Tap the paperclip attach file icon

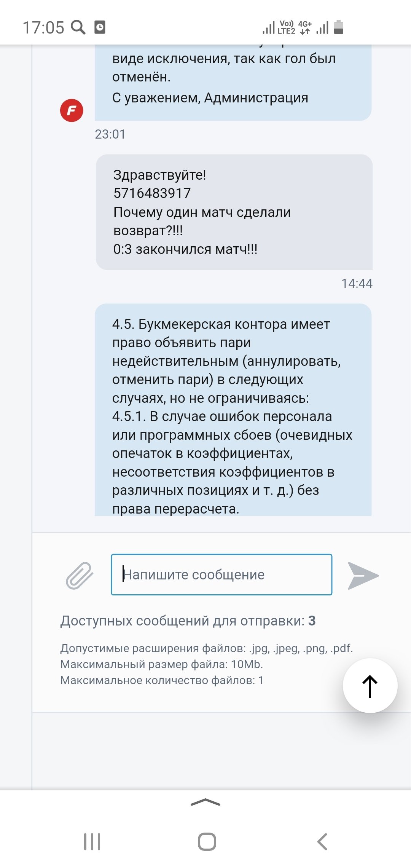pos(80,575)
